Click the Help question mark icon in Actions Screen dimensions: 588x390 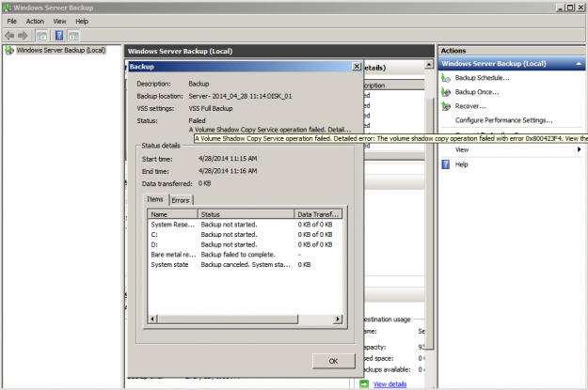pyautogui.click(x=446, y=164)
